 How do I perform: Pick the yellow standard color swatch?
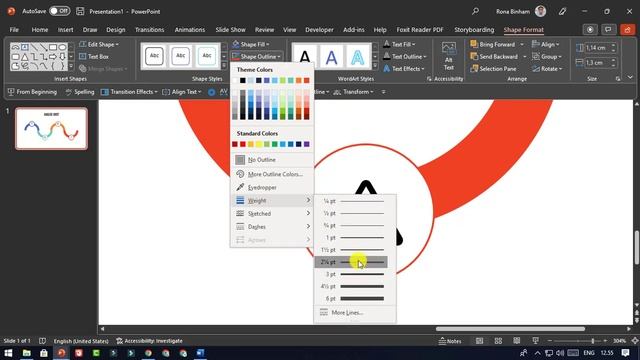point(259,144)
